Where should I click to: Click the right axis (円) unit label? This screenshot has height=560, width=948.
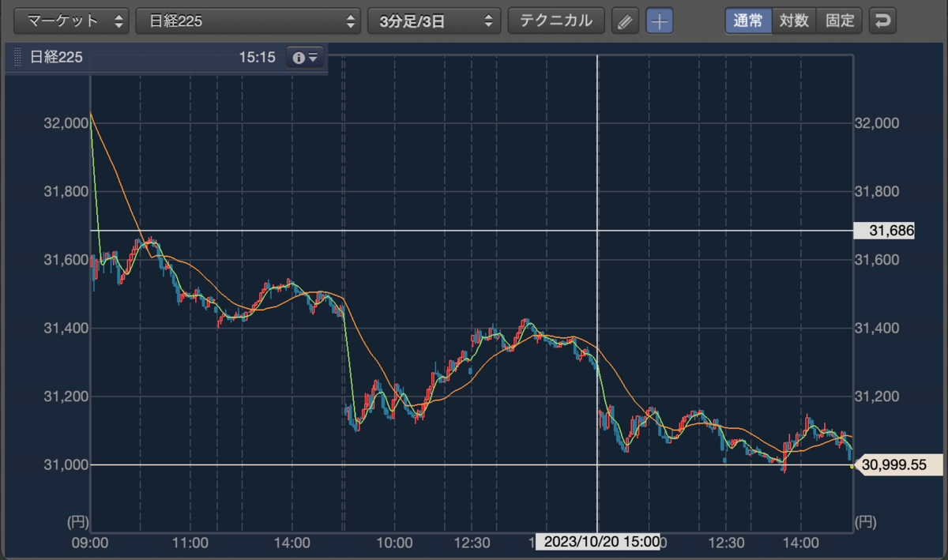tap(866, 521)
